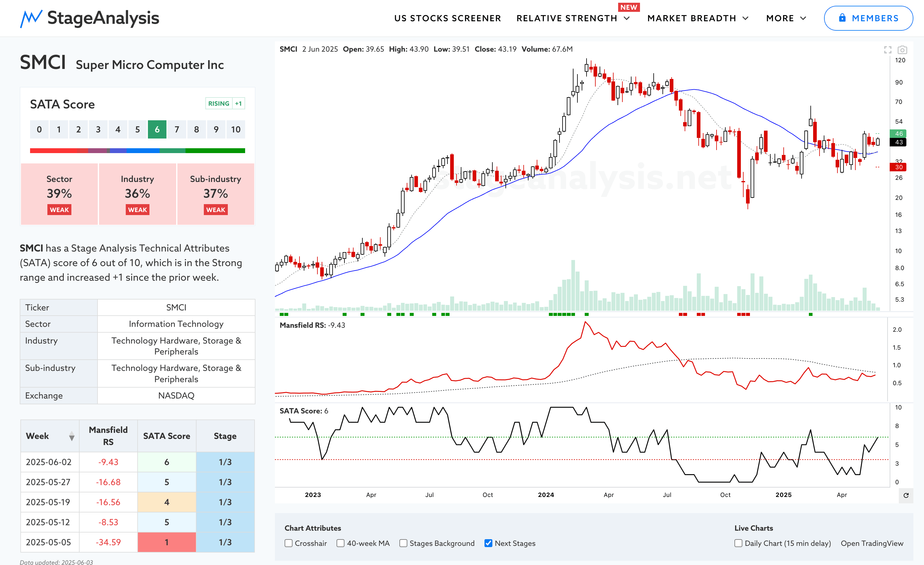The width and height of the screenshot is (924, 565).
Task: Expand the More dropdown chevron
Action: 803,18
